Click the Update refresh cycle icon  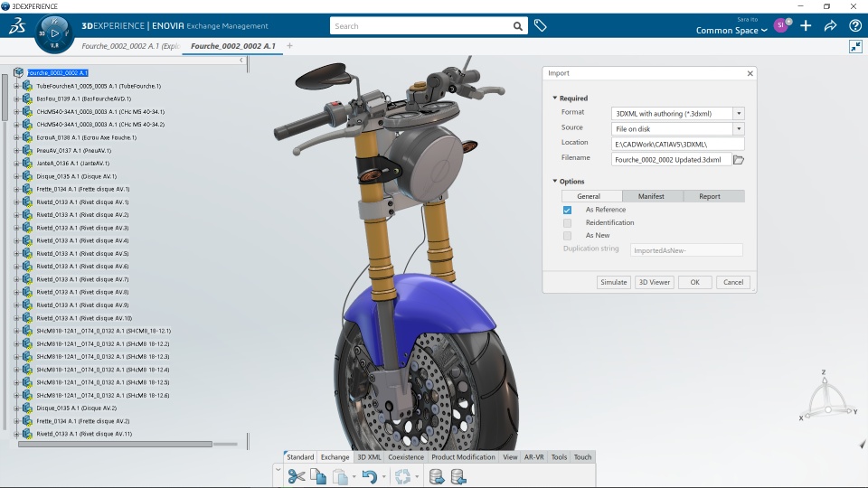[x=402, y=476]
